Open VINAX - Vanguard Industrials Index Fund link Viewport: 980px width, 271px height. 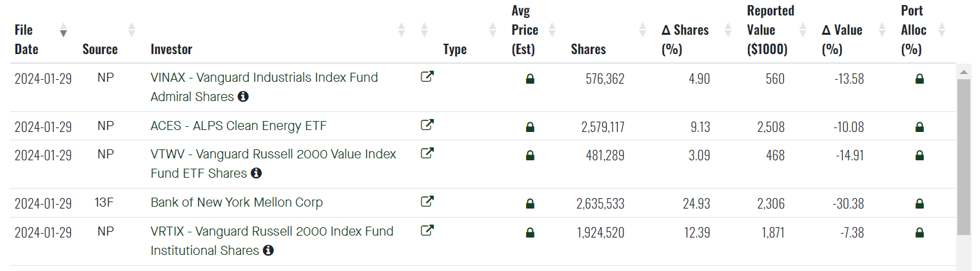pos(264,87)
